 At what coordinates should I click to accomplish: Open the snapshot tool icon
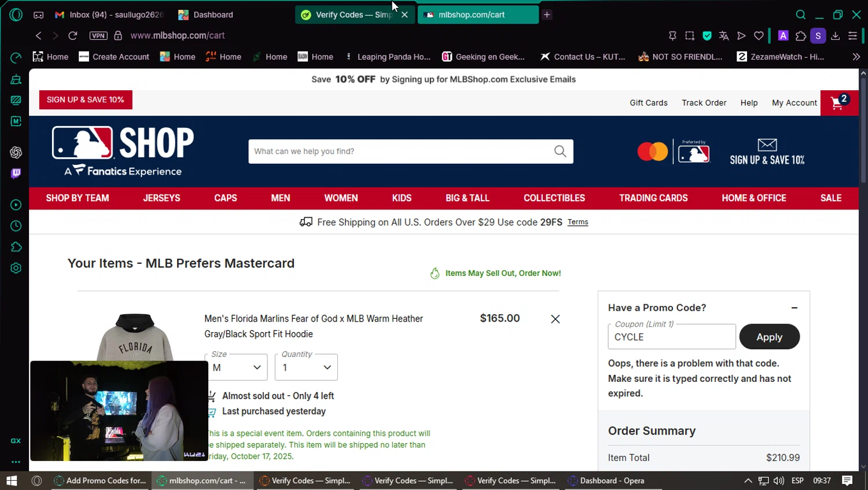point(690,36)
